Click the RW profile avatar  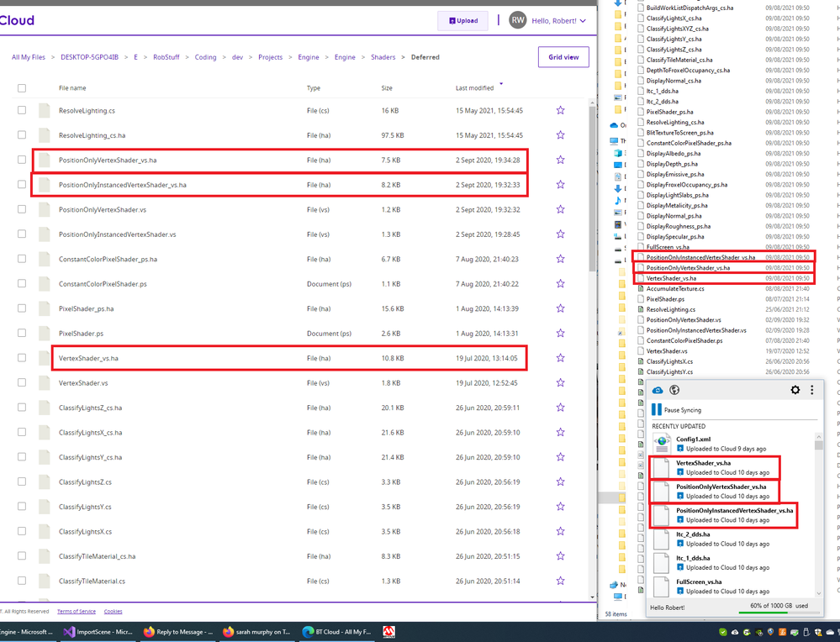point(517,20)
